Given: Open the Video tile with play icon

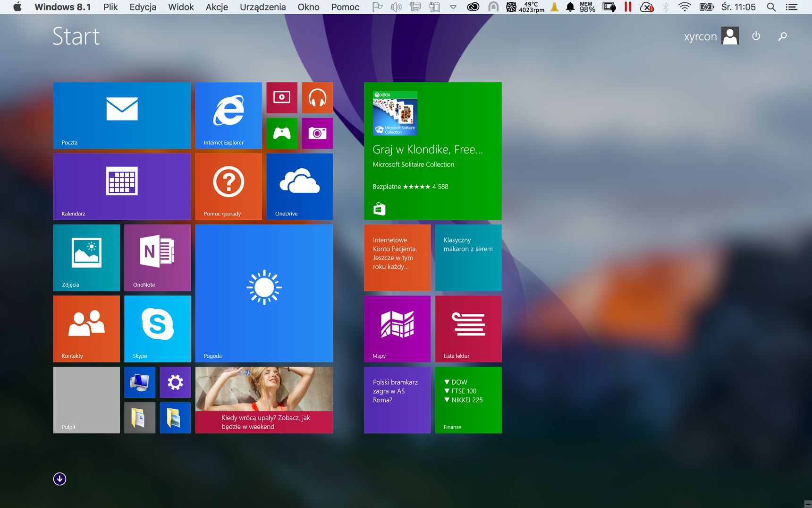Looking at the screenshot, I should tap(282, 98).
